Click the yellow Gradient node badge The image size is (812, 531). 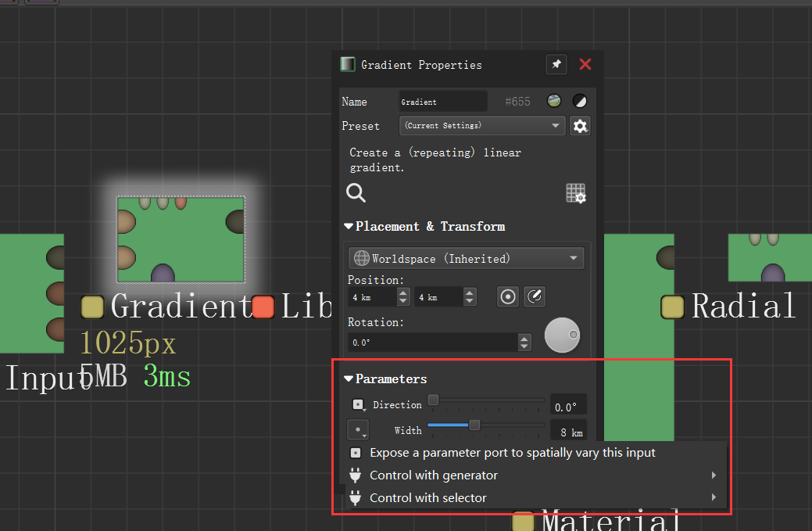point(93,307)
